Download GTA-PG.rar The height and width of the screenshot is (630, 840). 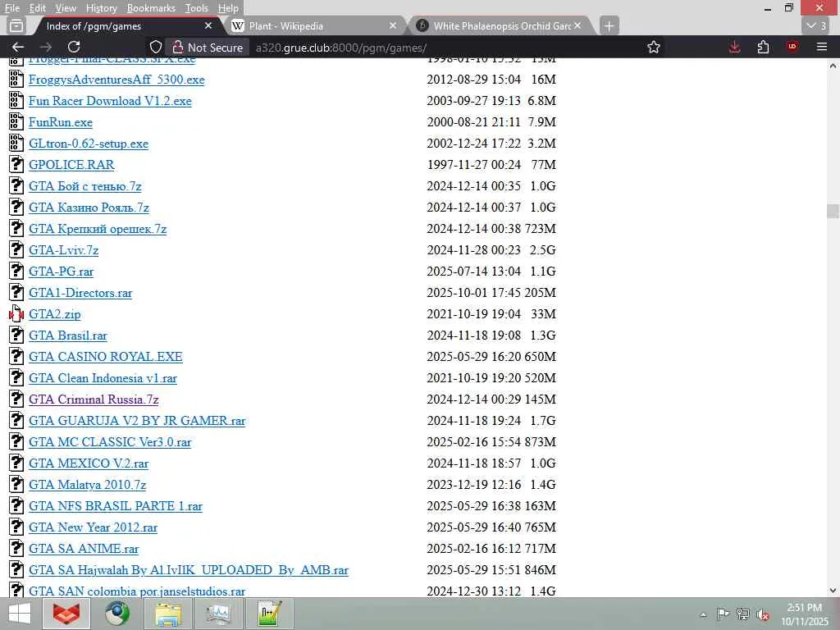tap(61, 272)
